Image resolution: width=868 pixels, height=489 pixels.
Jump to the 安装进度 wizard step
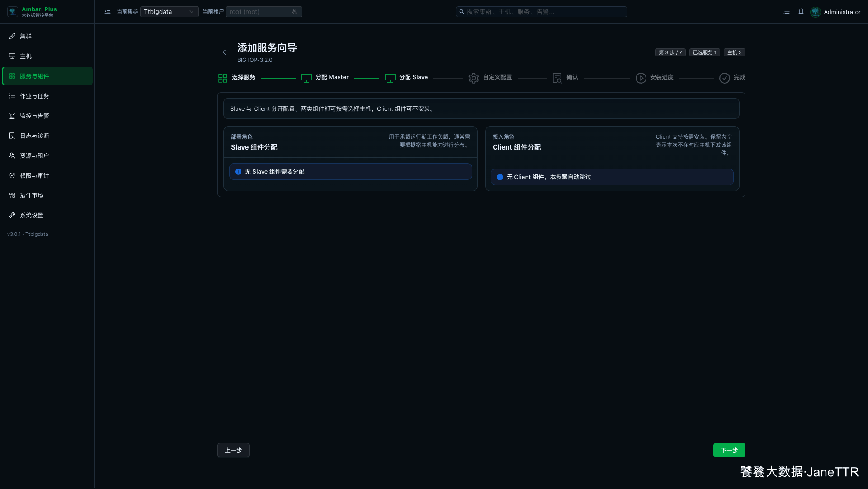click(655, 78)
